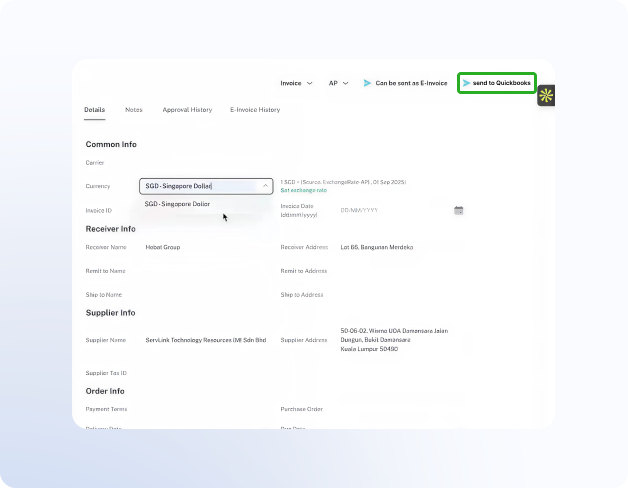
Task: Expand the AP dropdown
Action: 339,83
